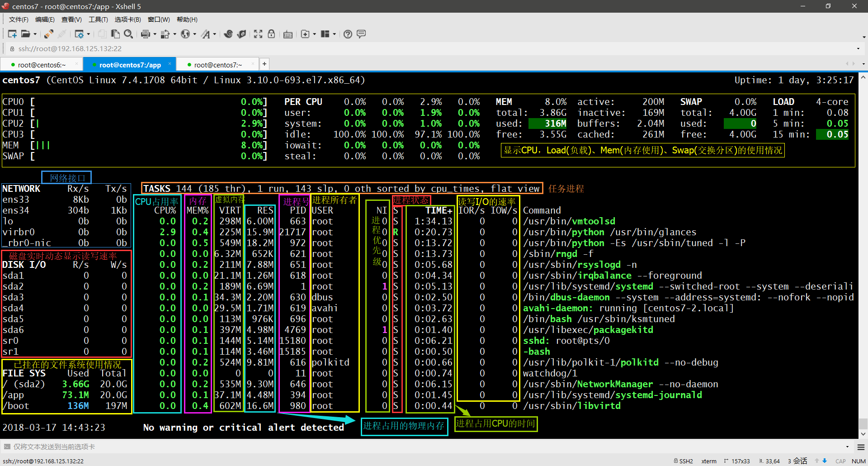Expand the Session Properties dropdown arrow
868x466 pixels.
pos(88,34)
